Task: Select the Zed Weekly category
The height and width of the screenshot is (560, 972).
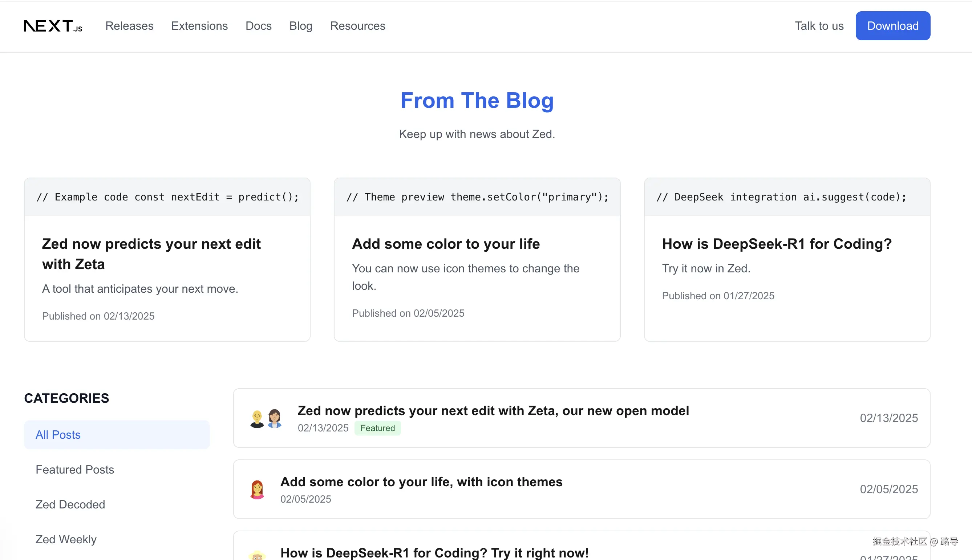Action: pyautogui.click(x=66, y=539)
